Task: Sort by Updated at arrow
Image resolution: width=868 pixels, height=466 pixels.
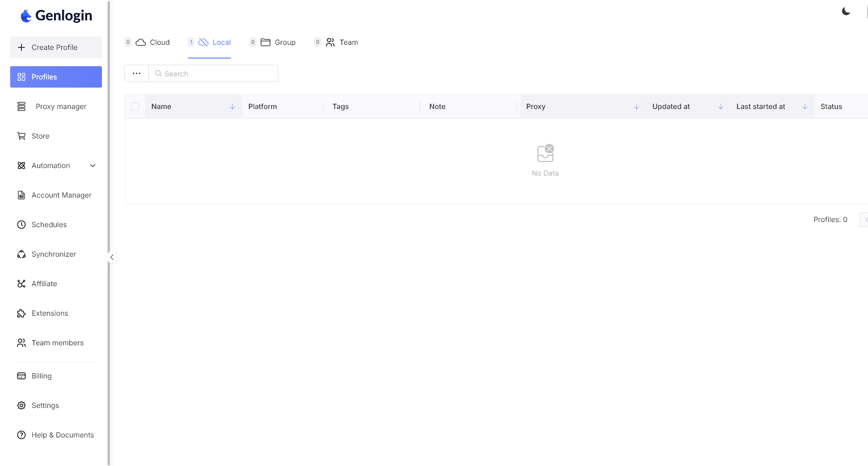Action: [x=721, y=106]
